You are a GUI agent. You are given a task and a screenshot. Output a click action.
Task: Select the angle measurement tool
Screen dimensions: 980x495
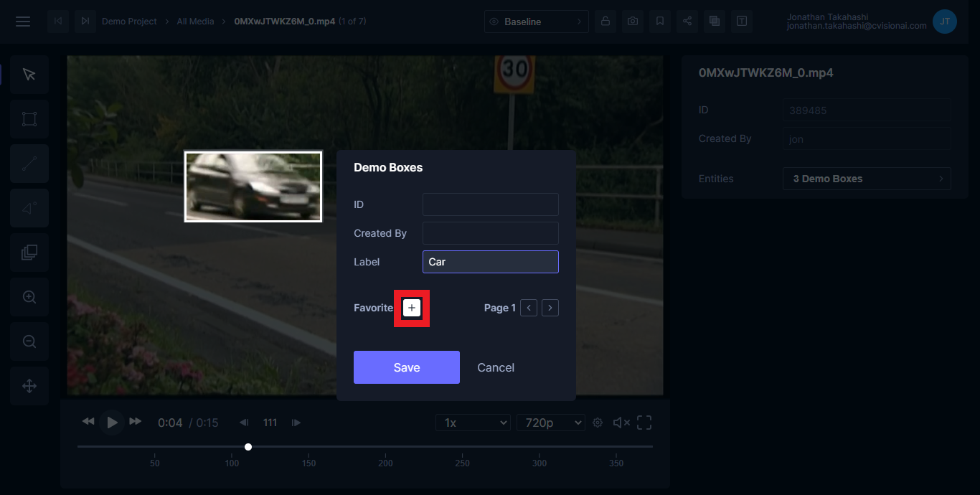(29, 208)
